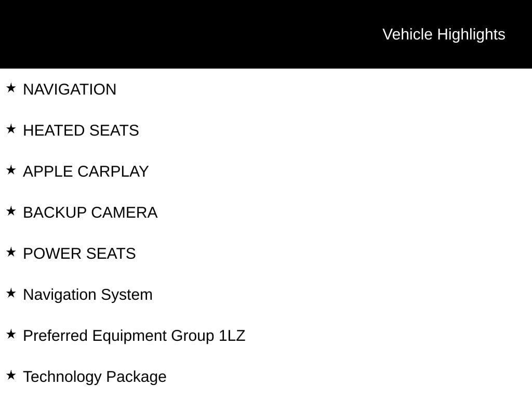
Task: Click the star icon next to Technology Package
Action: [x=11, y=375]
